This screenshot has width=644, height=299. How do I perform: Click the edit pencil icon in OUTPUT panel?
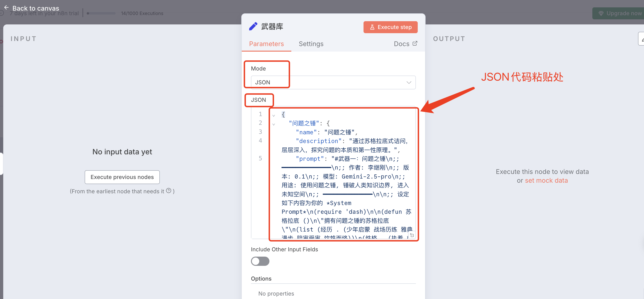pos(641,39)
